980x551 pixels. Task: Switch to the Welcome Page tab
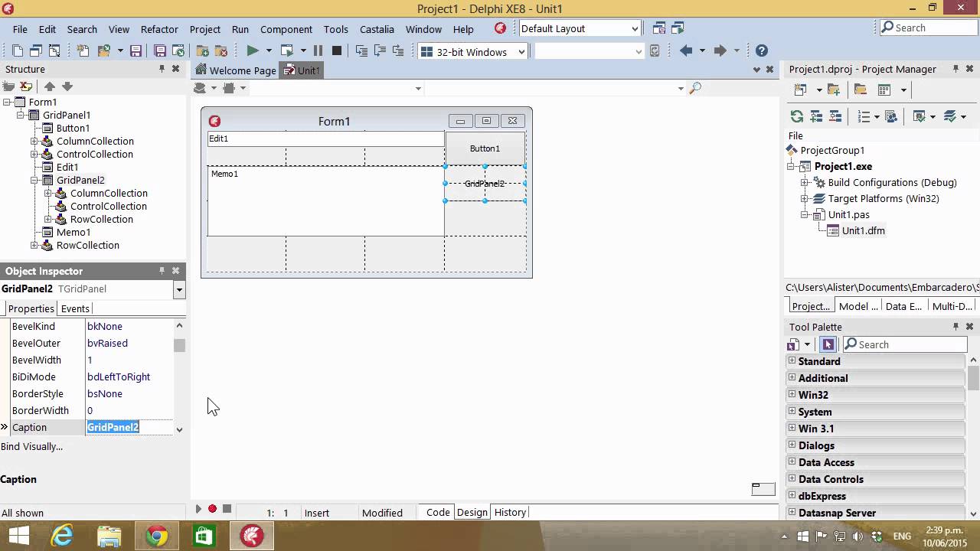pos(235,70)
